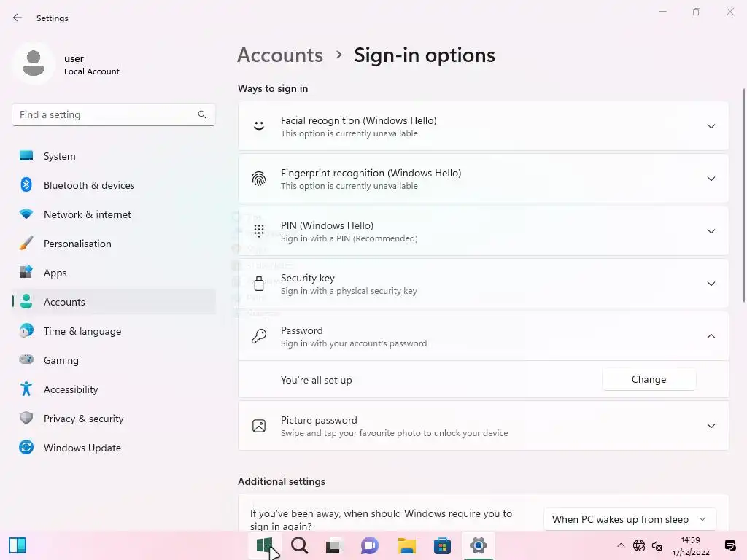This screenshot has width=747, height=560.
Task: Click the Picture password image icon
Action: coord(259,426)
